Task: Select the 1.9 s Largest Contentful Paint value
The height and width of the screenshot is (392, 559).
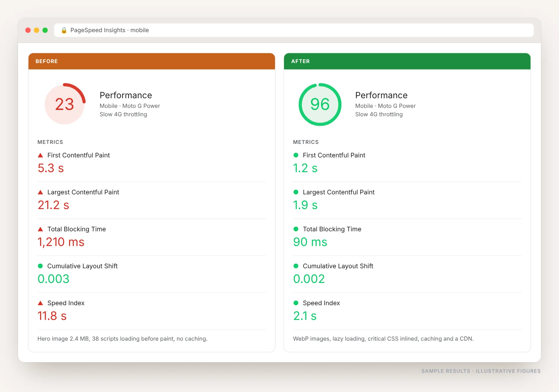Action: 305,205
